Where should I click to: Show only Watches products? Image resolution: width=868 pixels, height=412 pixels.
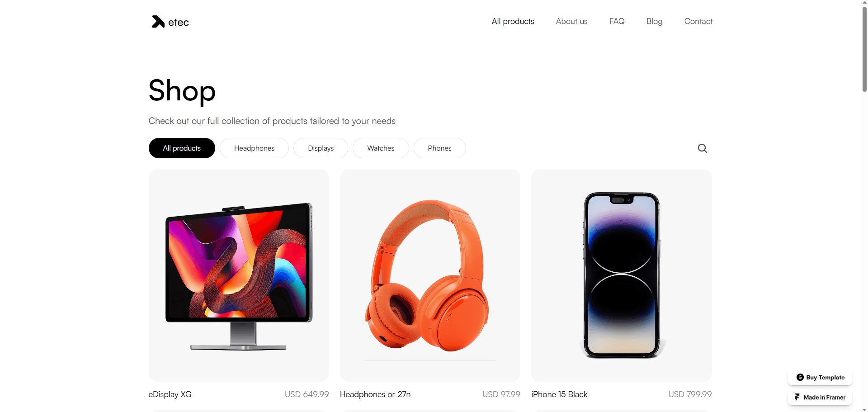click(x=381, y=148)
